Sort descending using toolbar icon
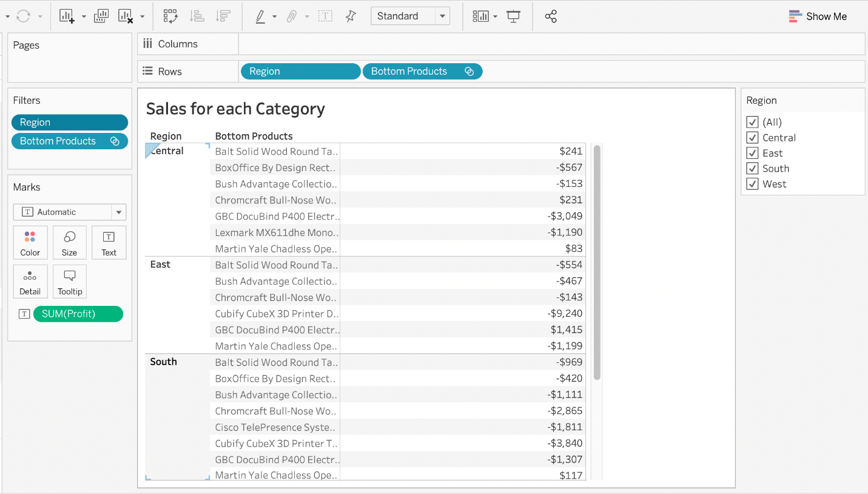Viewport: 868px width, 494px height. click(x=223, y=16)
